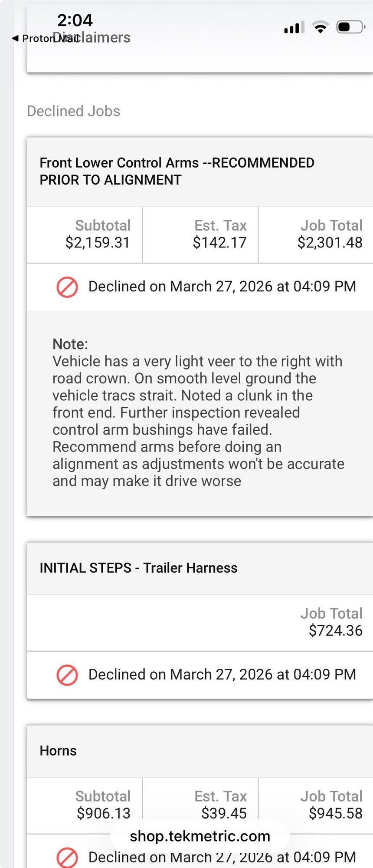This screenshot has width=373, height=868.
Task: Tap the declined icon under Horns job
Action: click(67, 857)
